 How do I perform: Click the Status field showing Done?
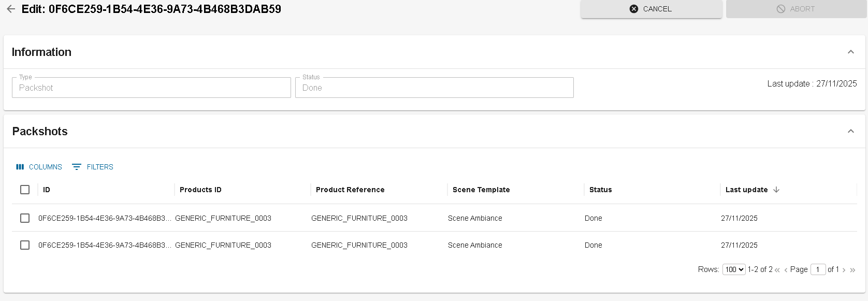(434, 88)
